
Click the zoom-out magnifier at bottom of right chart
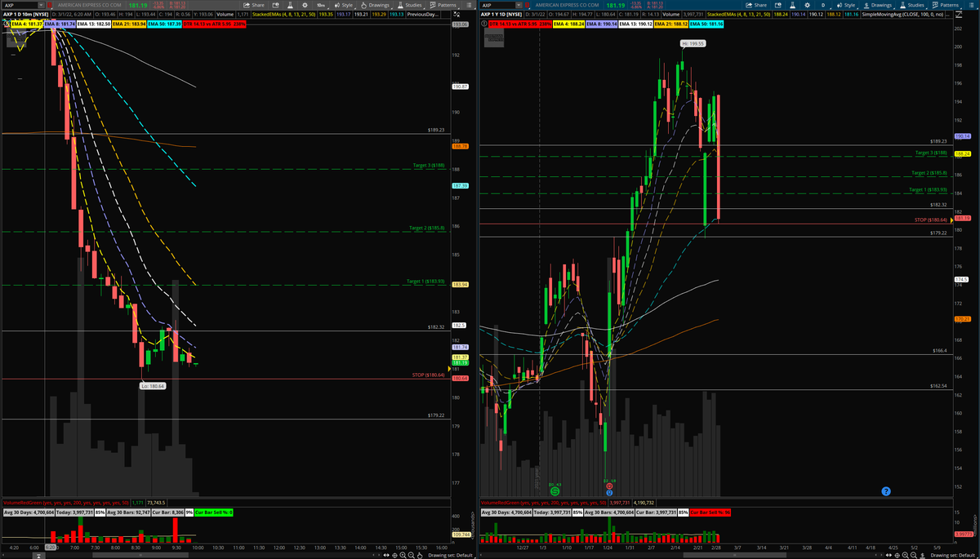[914, 556]
